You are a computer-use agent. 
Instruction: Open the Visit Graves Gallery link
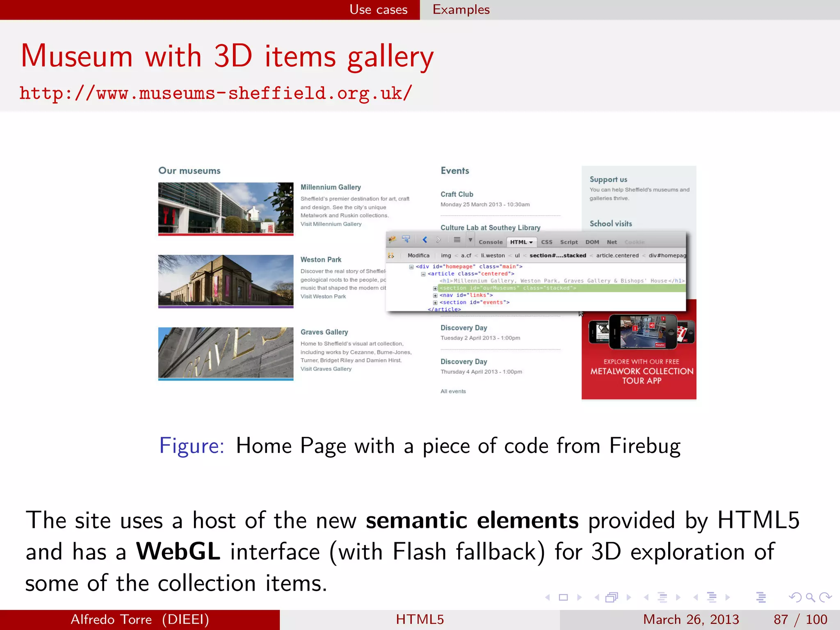pyautogui.click(x=326, y=369)
